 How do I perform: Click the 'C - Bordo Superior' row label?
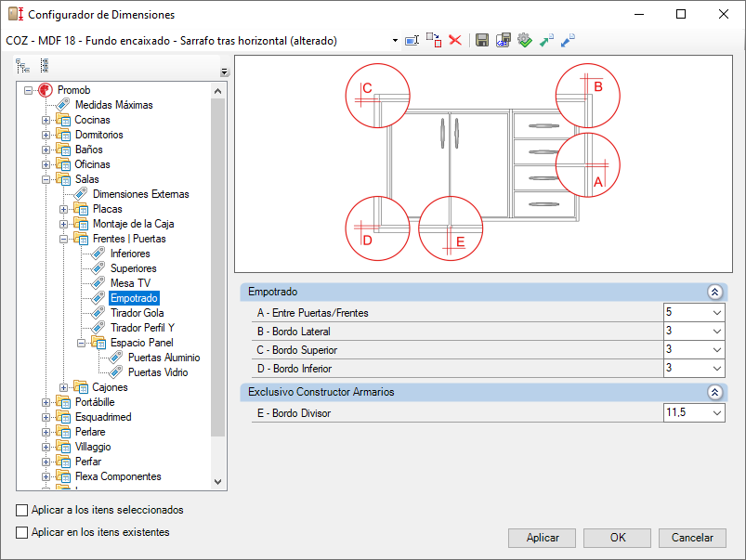pyautogui.click(x=297, y=350)
